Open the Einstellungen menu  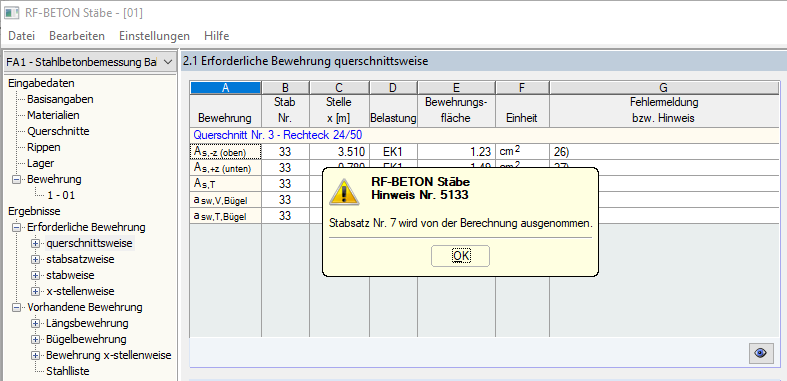[x=154, y=36]
